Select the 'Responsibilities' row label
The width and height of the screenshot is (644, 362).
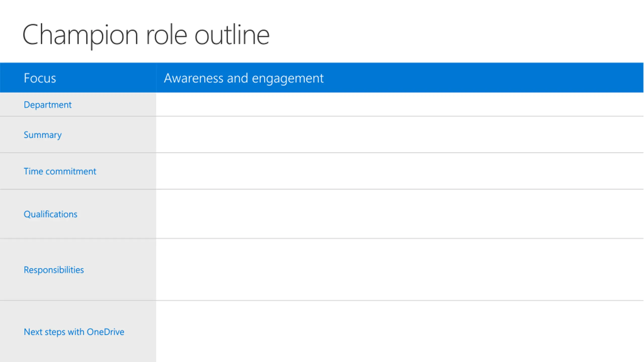(54, 270)
